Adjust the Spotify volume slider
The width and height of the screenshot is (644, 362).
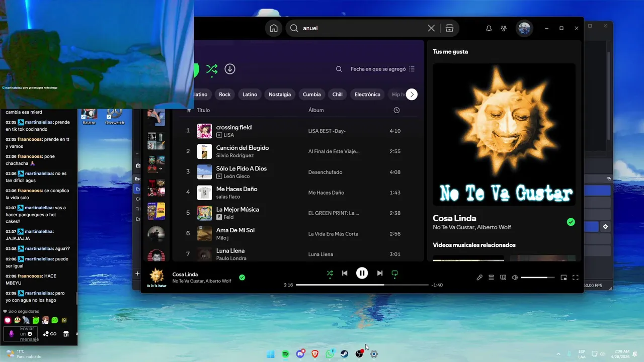coord(537,278)
